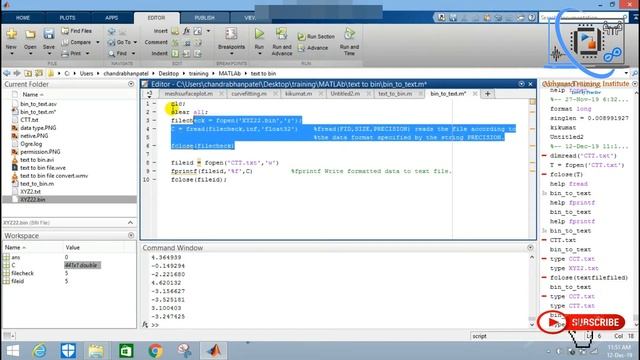Open the Find dropdown arrow
640x360 pixels.
point(133,53)
